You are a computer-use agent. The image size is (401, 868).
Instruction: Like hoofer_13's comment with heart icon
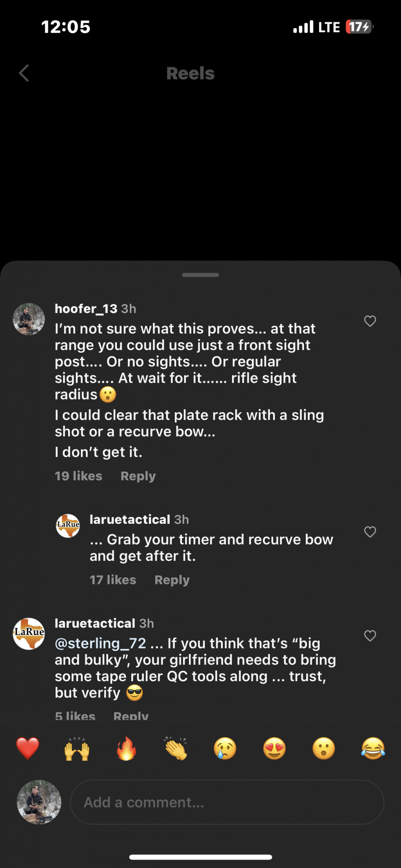coord(370,321)
